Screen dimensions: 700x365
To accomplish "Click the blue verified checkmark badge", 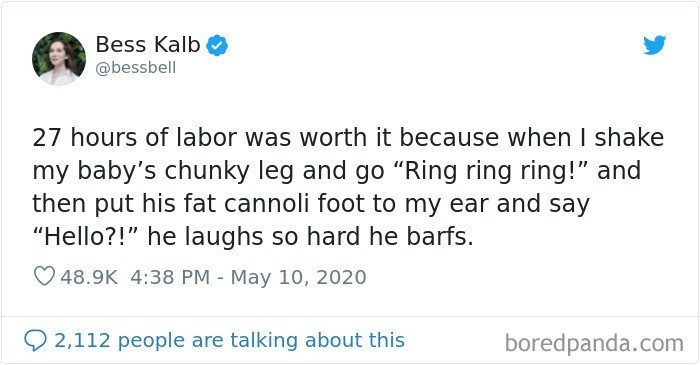I will [x=217, y=45].
